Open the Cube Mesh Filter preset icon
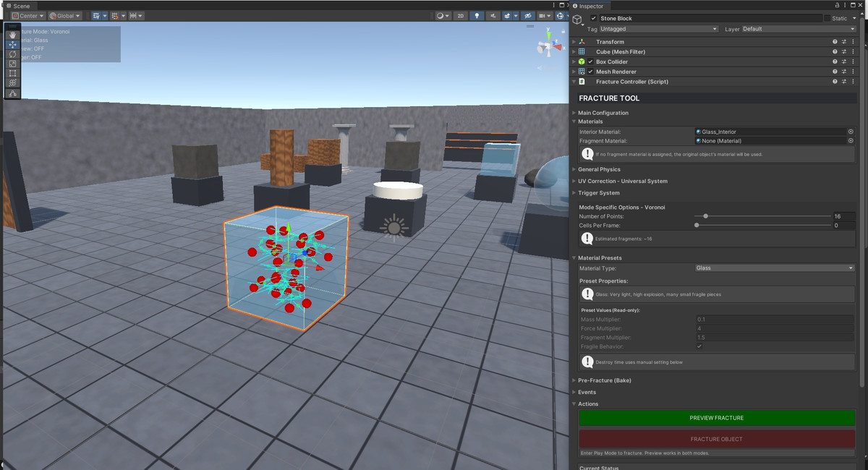This screenshot has height=470, width=868. tap(843, 52)
